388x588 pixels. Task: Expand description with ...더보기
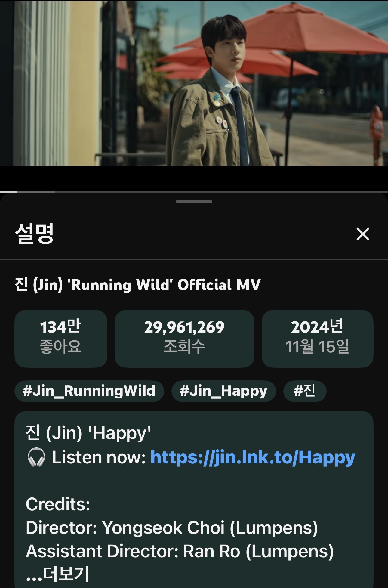(x=57, y=574)
